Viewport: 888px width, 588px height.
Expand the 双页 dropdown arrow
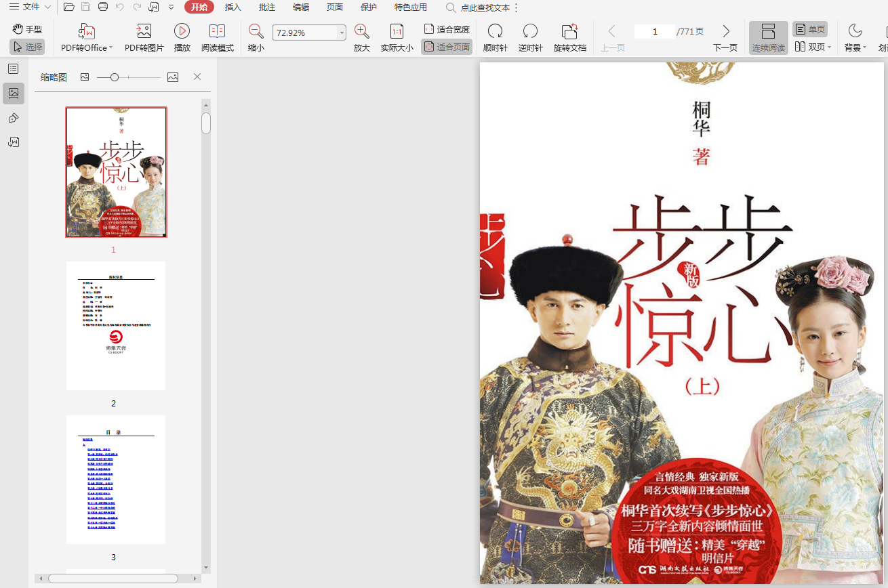830,47
